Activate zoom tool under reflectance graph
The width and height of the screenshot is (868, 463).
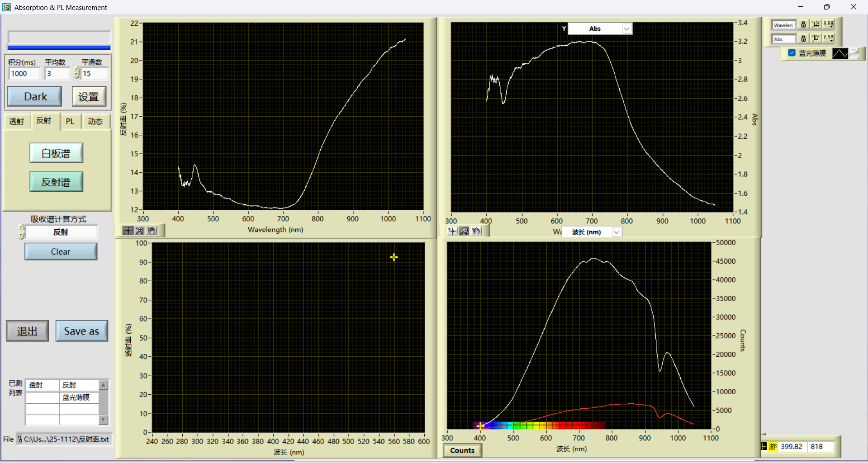pos(140,231)
